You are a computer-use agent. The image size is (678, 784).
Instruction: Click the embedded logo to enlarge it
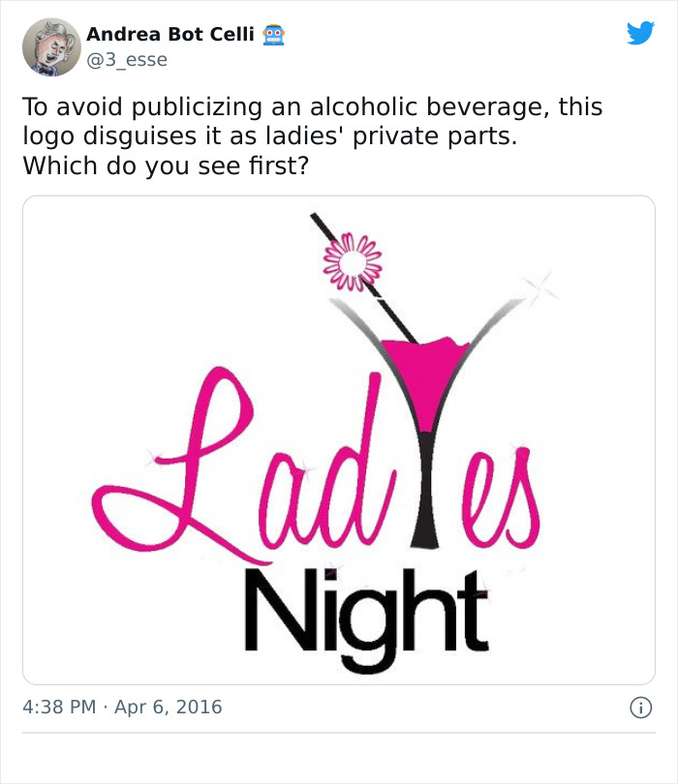click(x=339, y=436)
